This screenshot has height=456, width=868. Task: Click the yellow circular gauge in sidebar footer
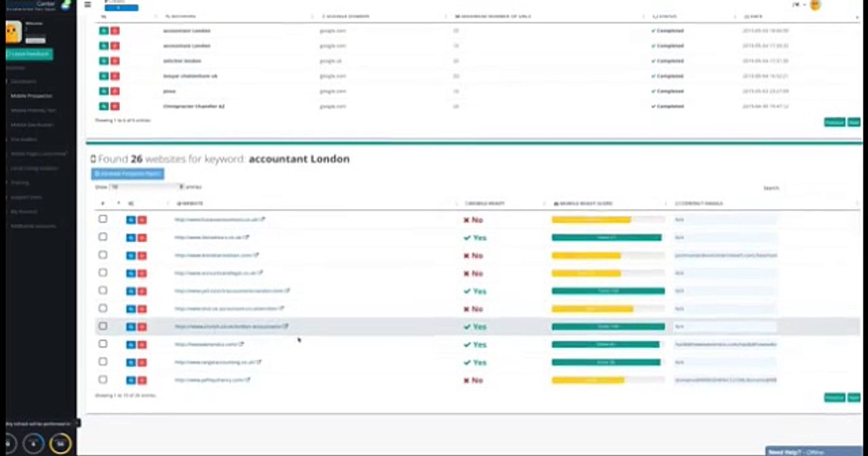(61, 444)
